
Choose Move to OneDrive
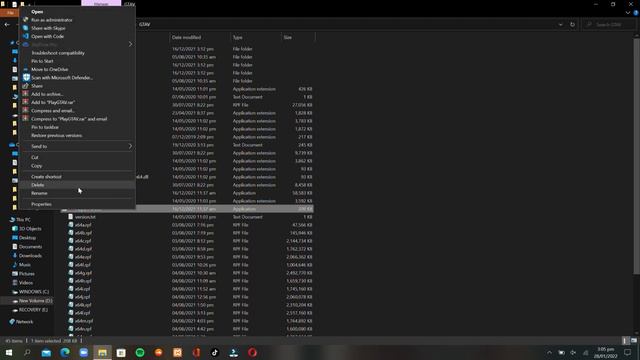pos(50,69)
